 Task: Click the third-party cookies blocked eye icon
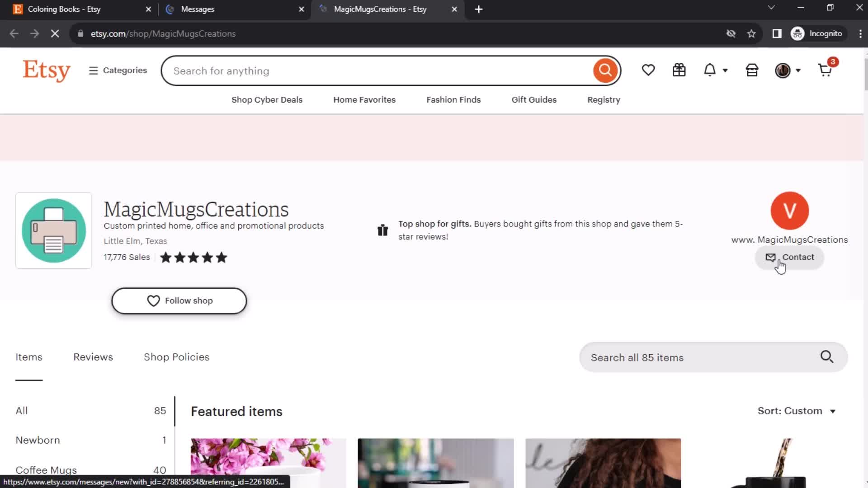point(731,34)
